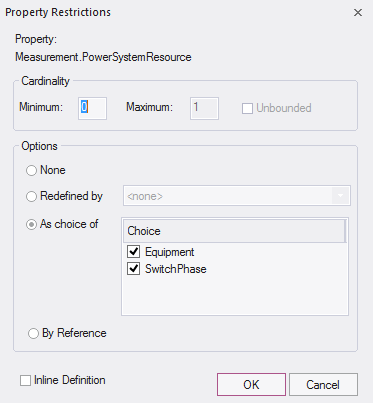
Task: Select the As choice of radio button
Action: point(31,225)
